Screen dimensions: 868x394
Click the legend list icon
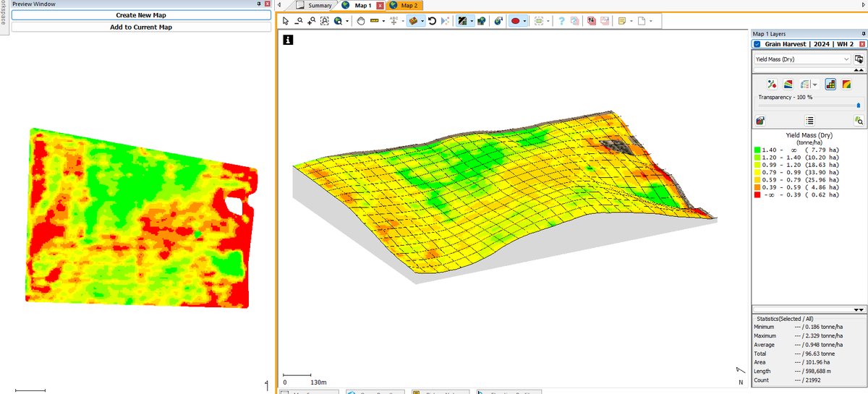[809, 121]
